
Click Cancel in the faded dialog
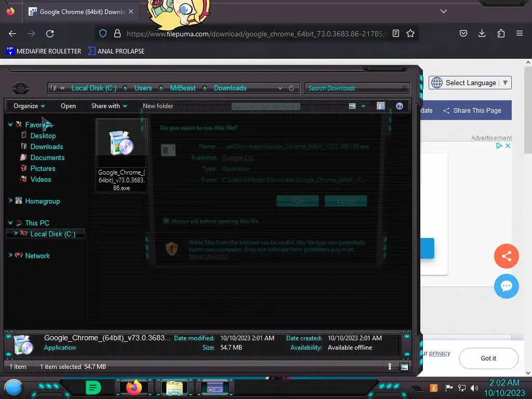pyautogui.click(x=345, y=201)
